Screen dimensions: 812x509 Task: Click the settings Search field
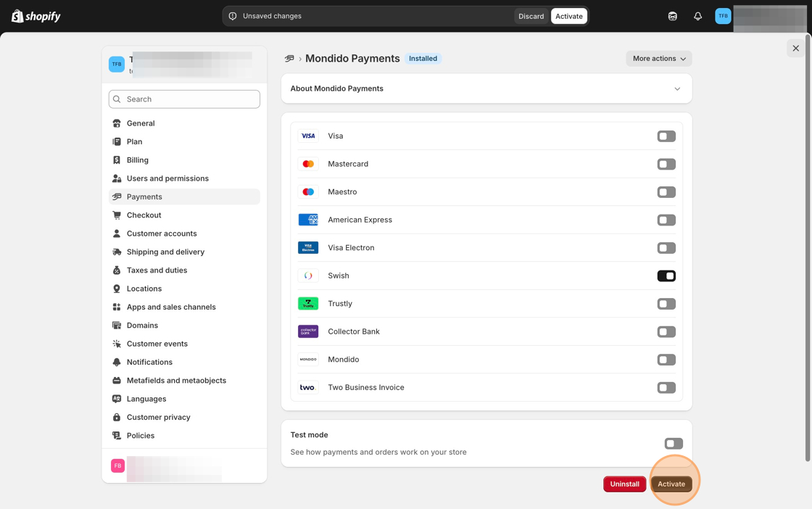(x=184, y=99)
